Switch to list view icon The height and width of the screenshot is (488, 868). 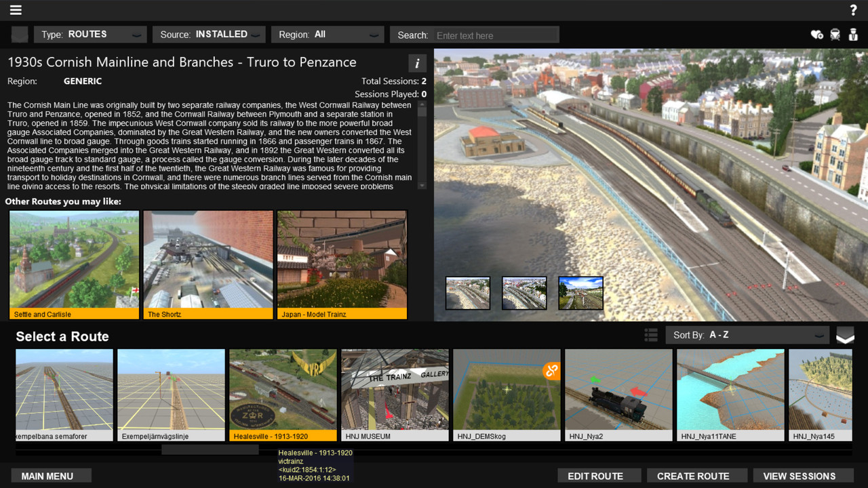tap(651, 335)
